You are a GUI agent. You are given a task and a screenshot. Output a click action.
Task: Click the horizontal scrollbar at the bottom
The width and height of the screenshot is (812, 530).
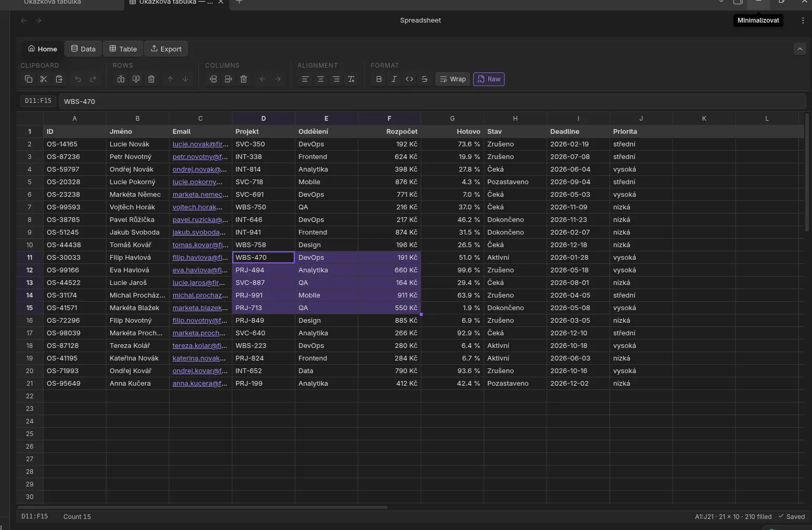click(202, 507)
